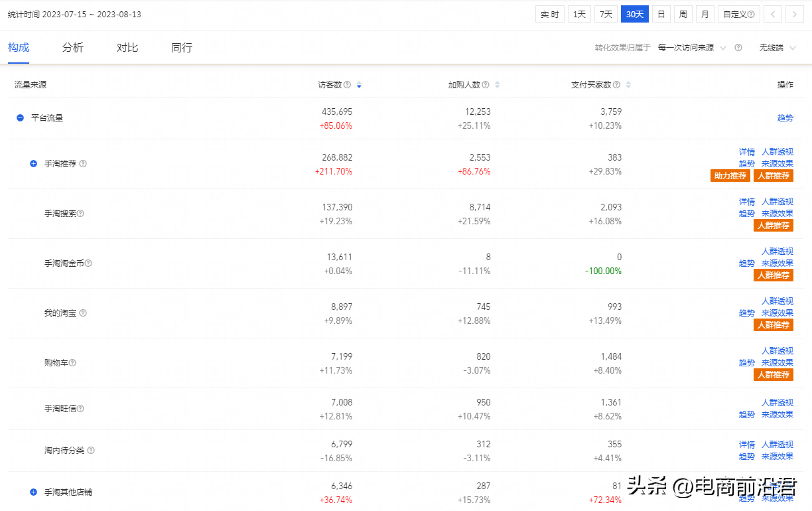Viewport: 812px width, 511px height.
Task: Switch to 构成 tab
Action: 19,48
